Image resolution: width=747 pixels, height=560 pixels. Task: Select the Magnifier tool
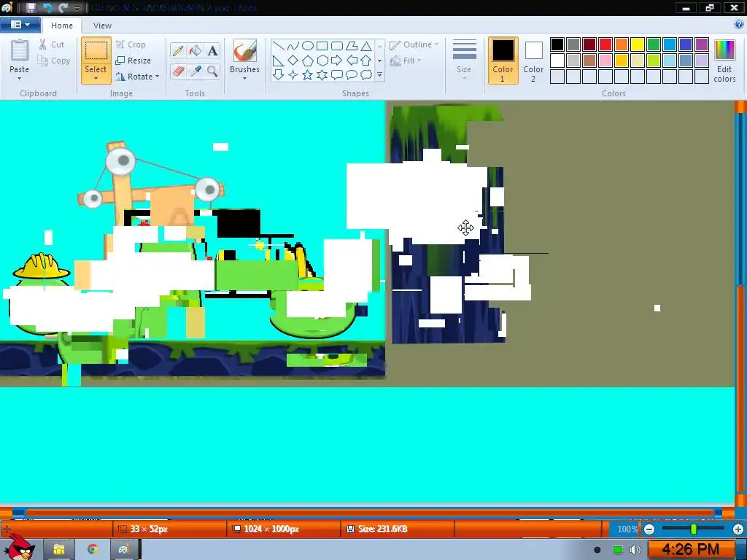(x=212, y=71)
